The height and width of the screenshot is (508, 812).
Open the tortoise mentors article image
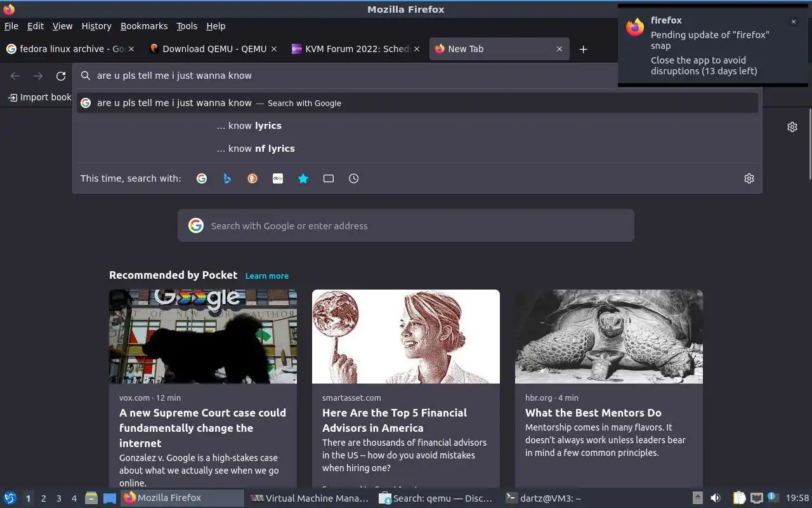609,337
